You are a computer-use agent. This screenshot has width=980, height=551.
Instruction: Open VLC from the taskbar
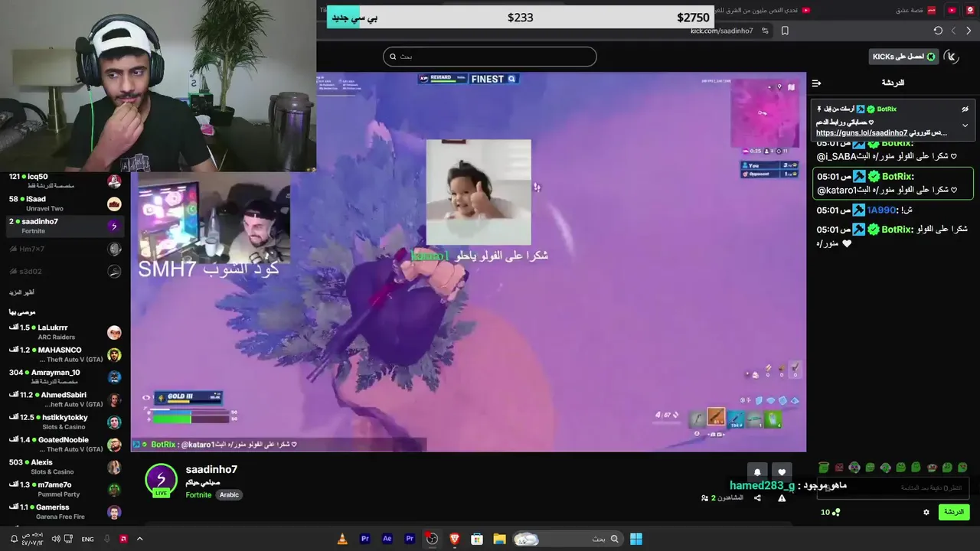click(x=342, y=539)
